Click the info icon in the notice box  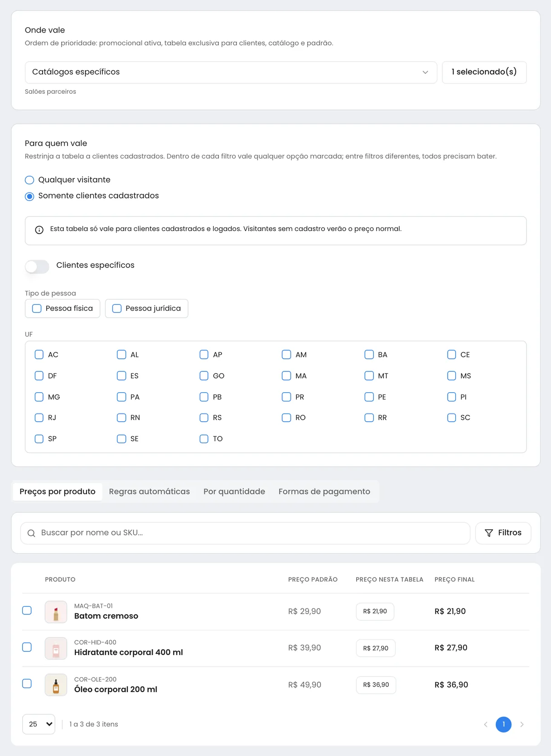[x=39, y=230]
